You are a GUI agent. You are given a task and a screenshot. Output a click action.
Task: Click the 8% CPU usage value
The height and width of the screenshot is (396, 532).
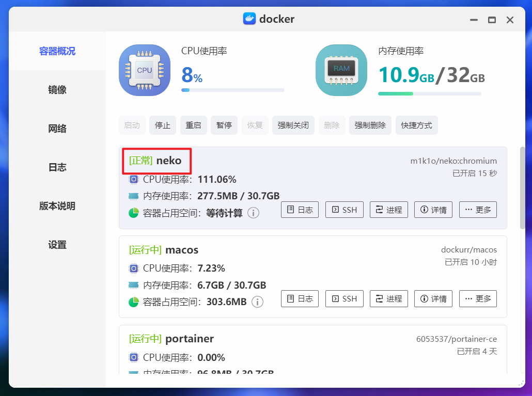point(192,75)
